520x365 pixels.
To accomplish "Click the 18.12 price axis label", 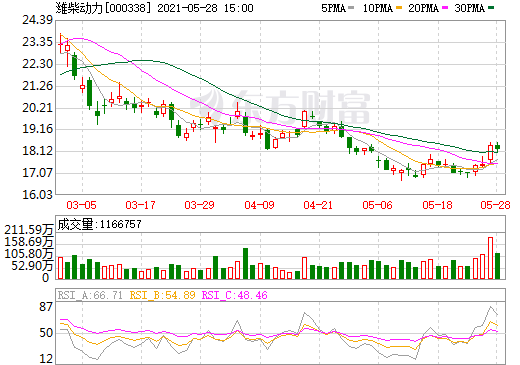I will pos(37,151).
